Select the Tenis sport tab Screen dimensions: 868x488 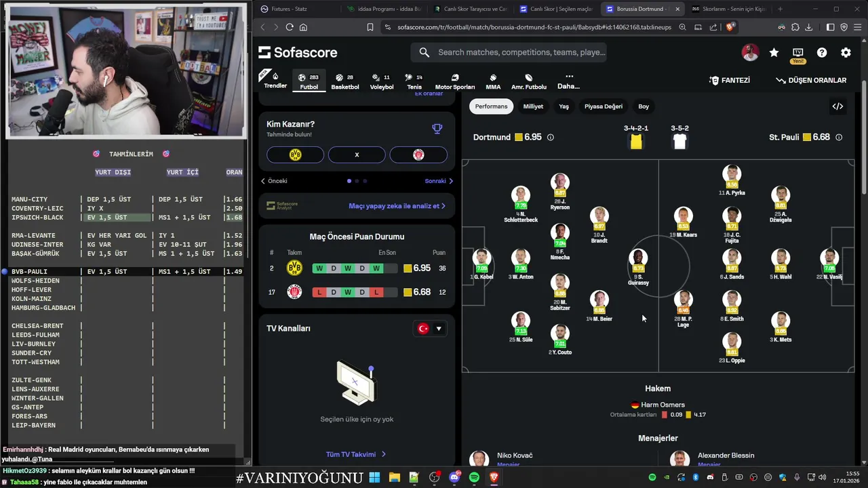[414, 81]
